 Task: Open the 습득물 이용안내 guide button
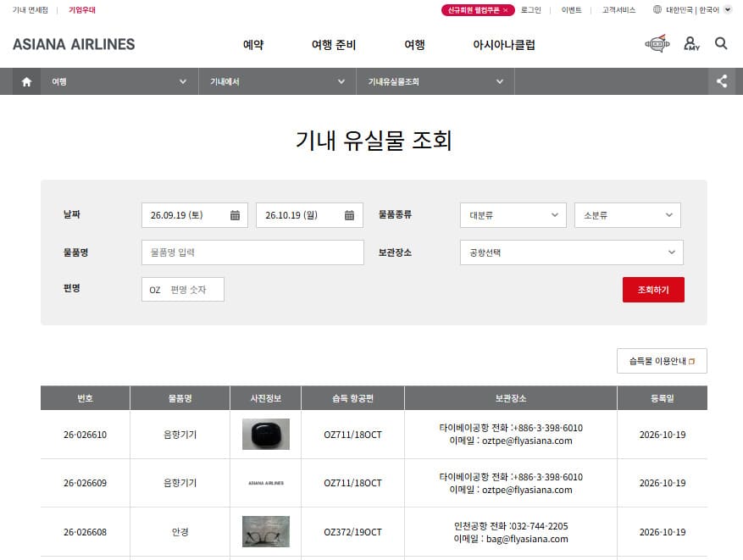[x=662, y=361]
